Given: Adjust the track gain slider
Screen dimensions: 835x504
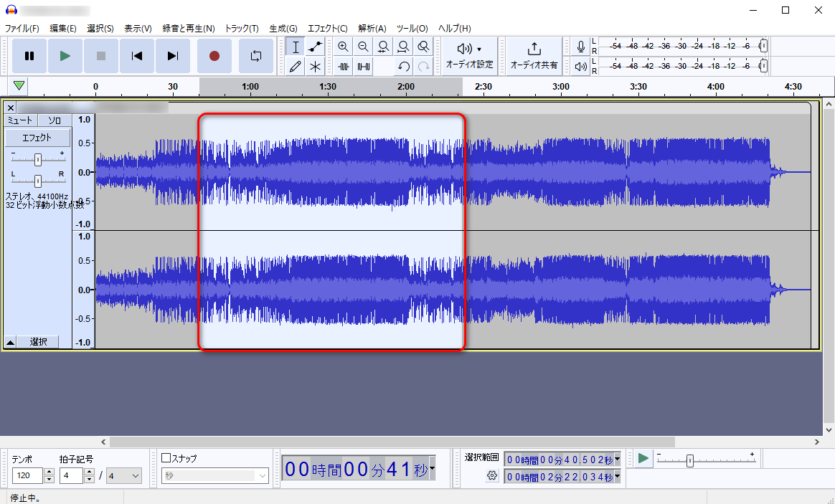Looking at the screenshot, I should tap(38, 159).
